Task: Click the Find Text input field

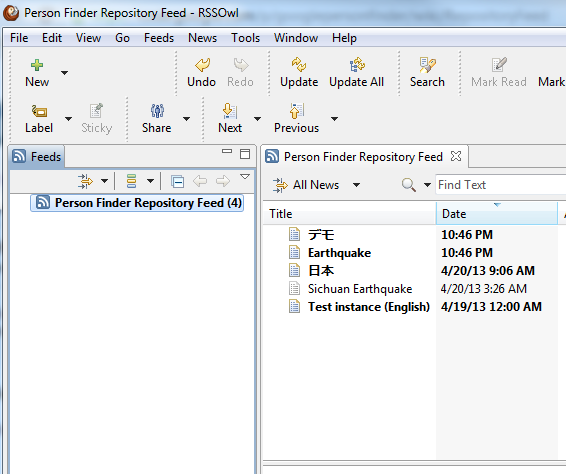Action: point(500,185)
